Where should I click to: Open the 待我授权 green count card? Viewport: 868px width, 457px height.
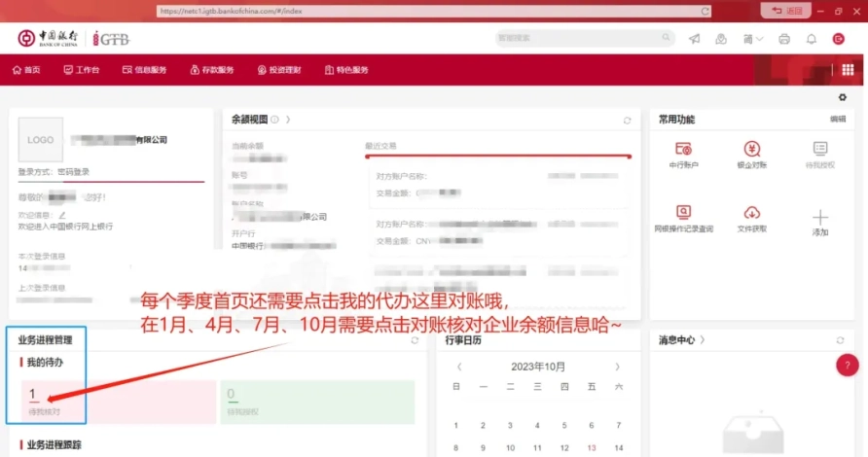[x=317, y=403]
